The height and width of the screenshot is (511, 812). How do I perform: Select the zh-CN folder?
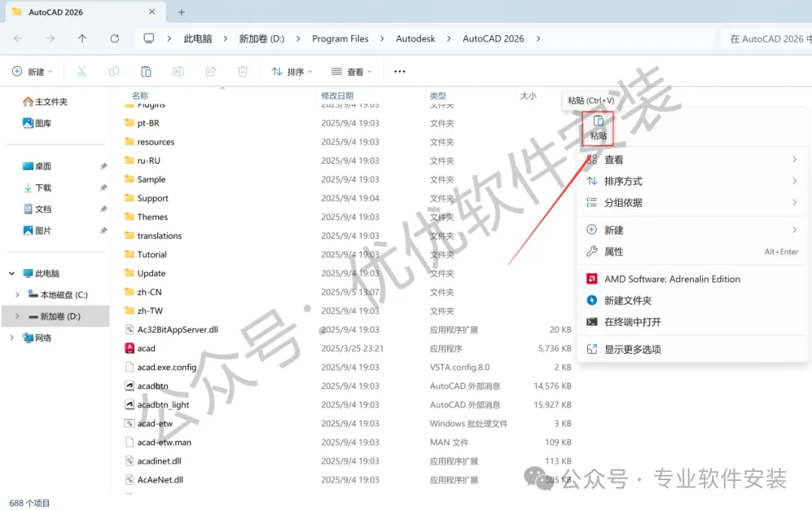[x=143, y=292]
